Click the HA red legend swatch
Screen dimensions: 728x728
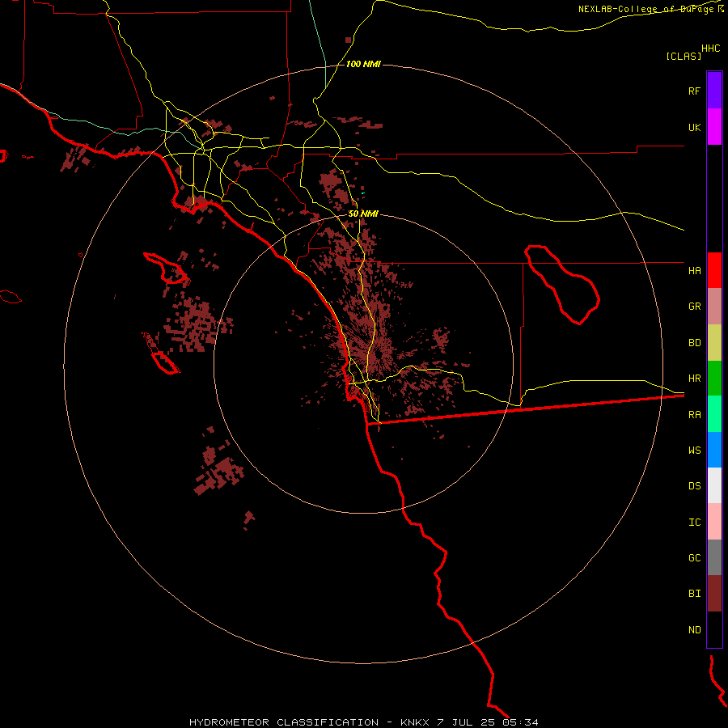[x=714, y=270]
